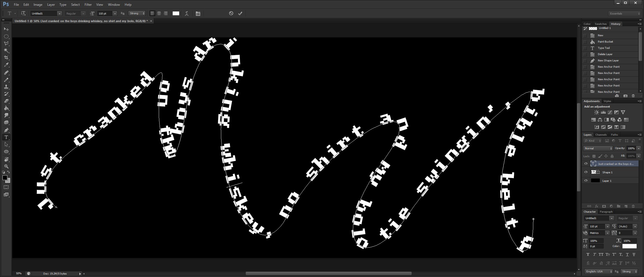Select the Delete Layer history state
The image size is (644, 277).
(x=605, y=54)
